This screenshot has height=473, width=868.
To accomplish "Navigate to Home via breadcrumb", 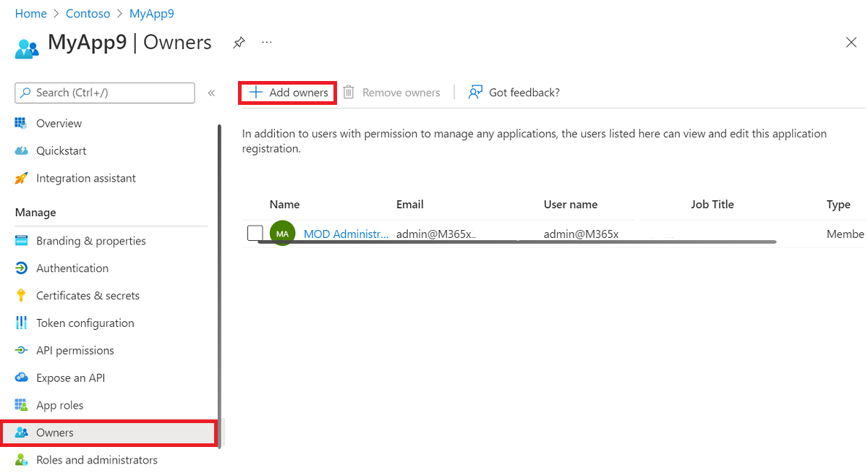I will [30, 13].
